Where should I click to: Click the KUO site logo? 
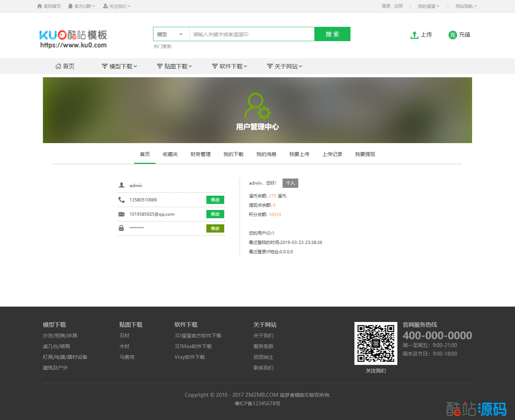pos(73,39)
